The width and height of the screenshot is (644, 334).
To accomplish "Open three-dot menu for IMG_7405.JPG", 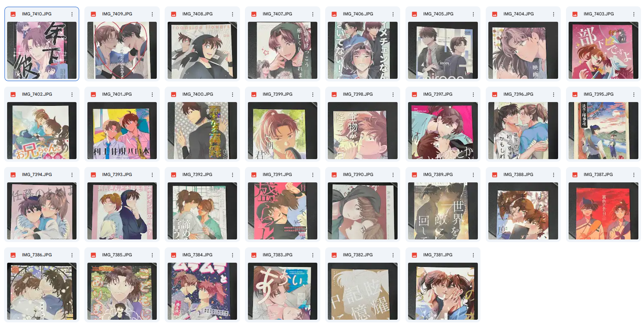I will click(x=473, y=14).
